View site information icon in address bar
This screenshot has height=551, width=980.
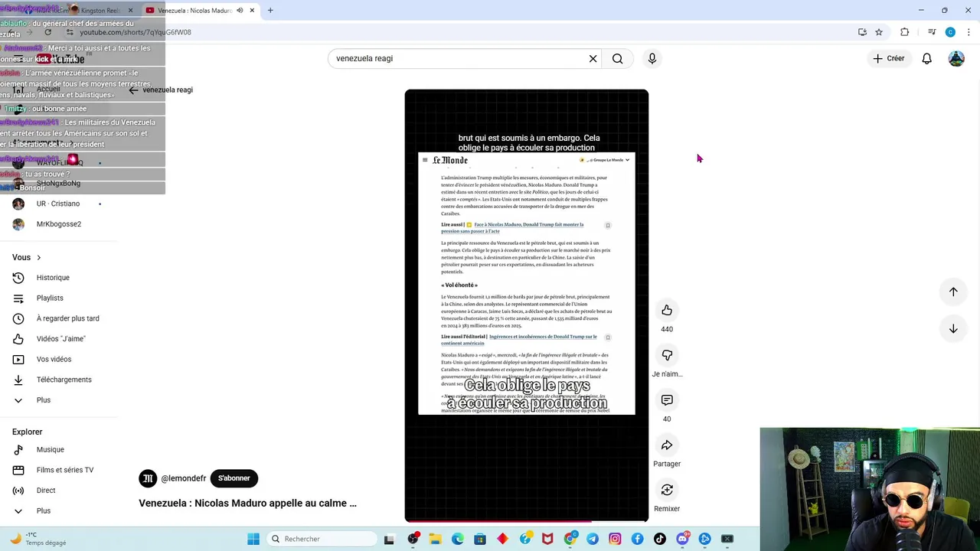point(70,32)
